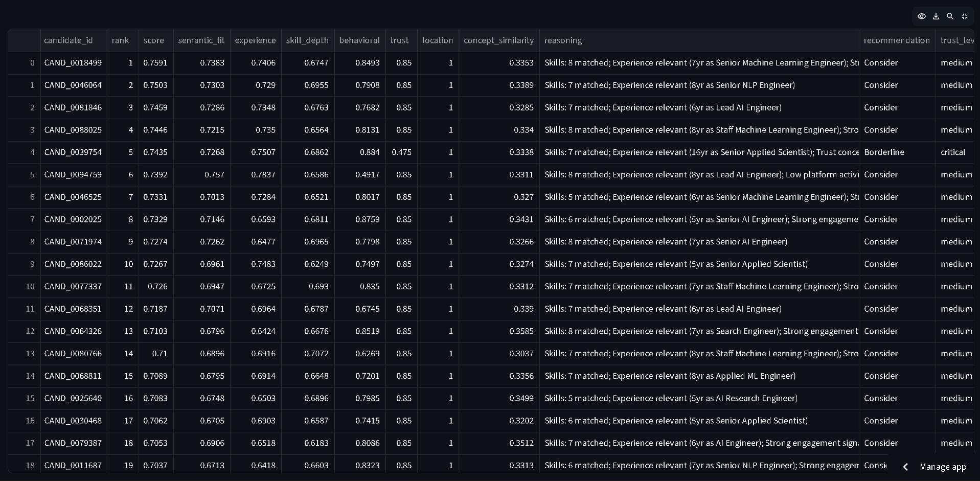This screenshot has width=980, height=481.
Task: Click the Borderline recommendation cell
Action: click(897, 152)
